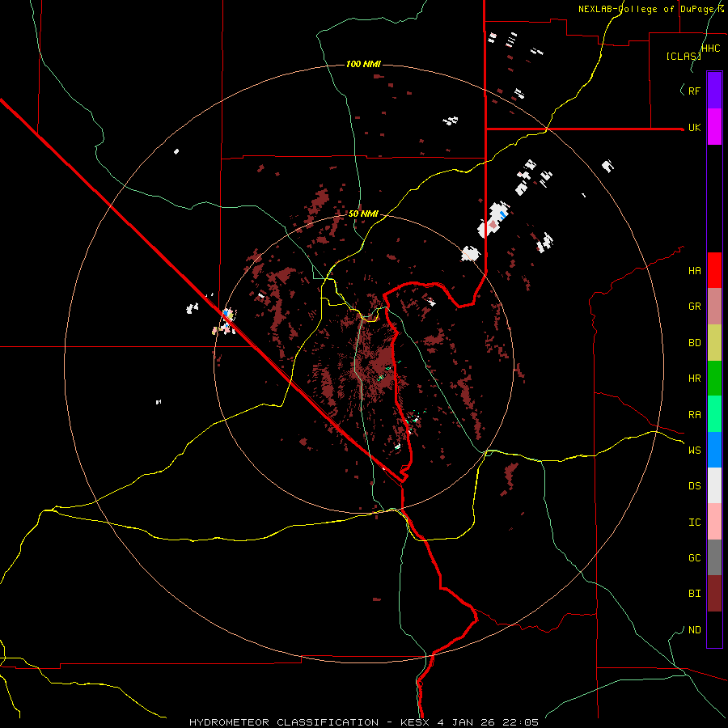Click the BD legend label

(x=694, y=343)
